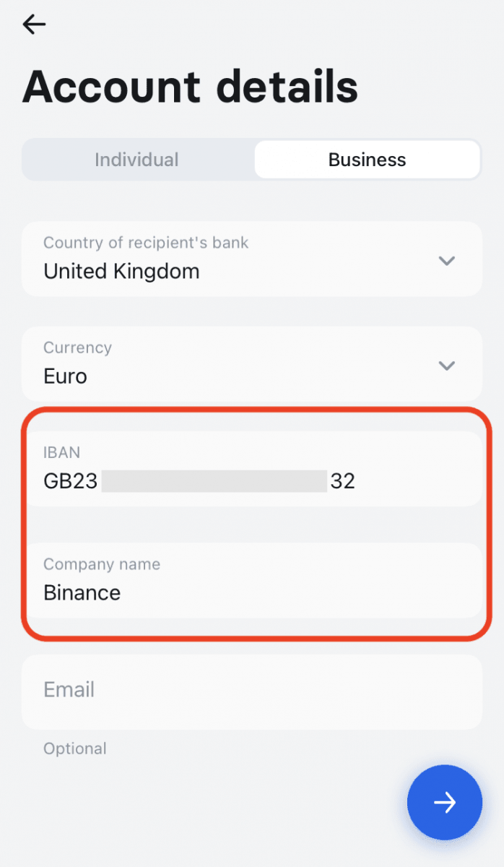Tap the back arrow at top left
This screenshot has width=504, height=867.
tap(34, 24)
